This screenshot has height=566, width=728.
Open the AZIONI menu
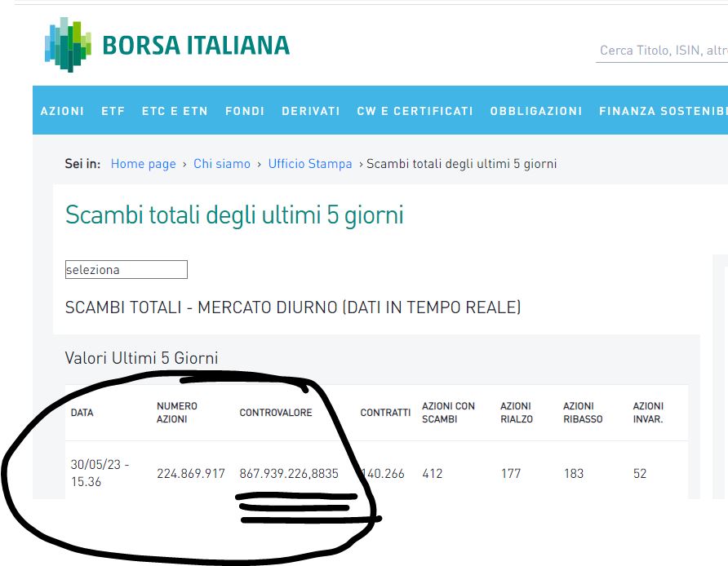click(x=62, y=111)
